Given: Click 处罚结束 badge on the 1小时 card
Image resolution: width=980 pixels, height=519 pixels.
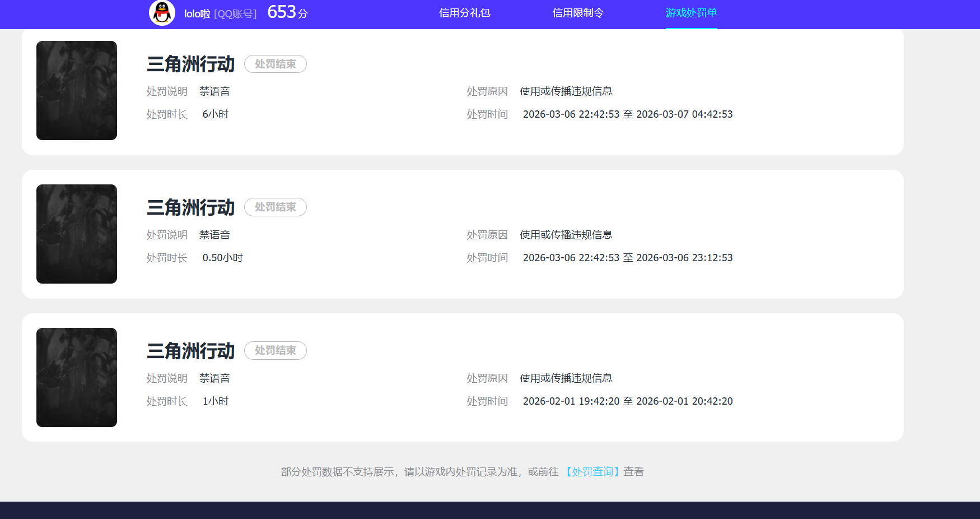Looking at the screenshot, I should click(x=276, y=350).
